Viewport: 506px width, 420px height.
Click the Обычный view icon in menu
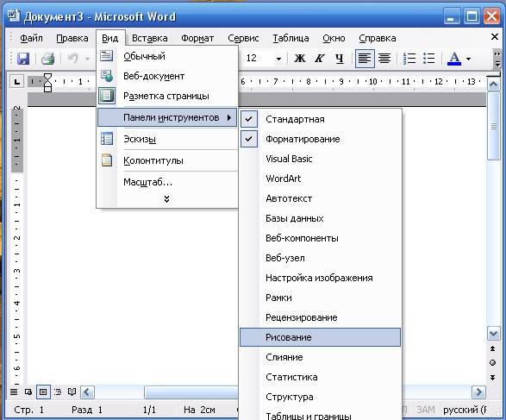tap(107, 56)
